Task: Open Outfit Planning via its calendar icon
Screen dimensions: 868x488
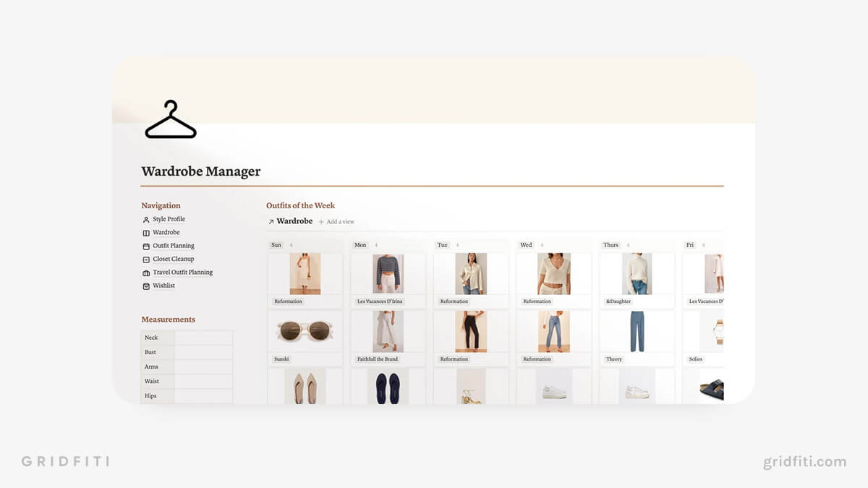Action: point(145,246)
